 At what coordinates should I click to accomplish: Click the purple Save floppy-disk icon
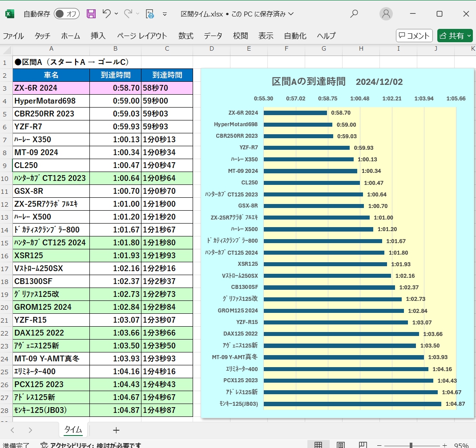pyautogui.click(x=91, y=14)
